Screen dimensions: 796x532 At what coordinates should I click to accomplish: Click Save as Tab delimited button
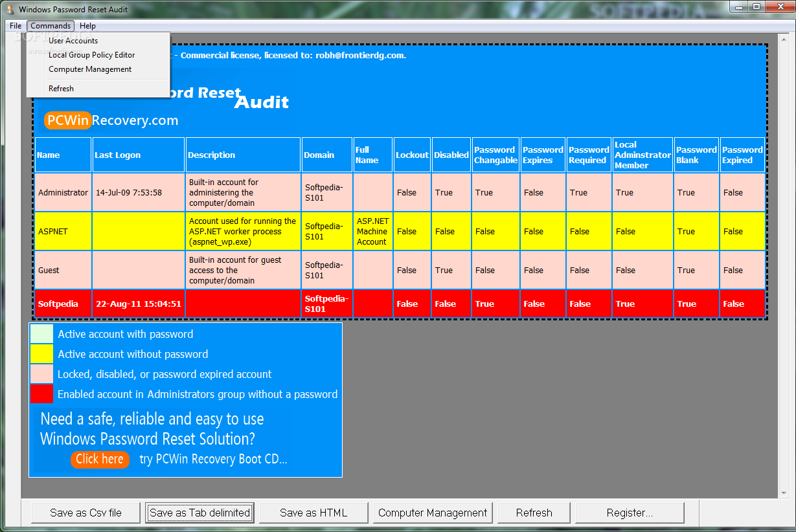pos(199,513)
